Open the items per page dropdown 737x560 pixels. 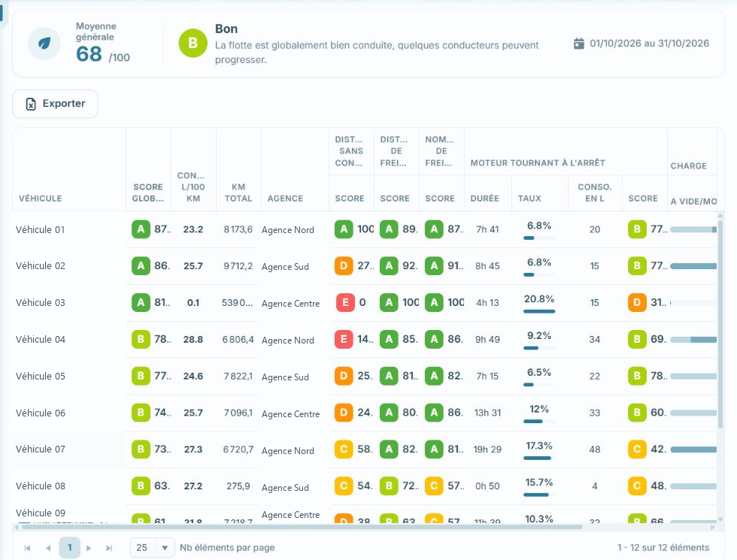point(152,548)
